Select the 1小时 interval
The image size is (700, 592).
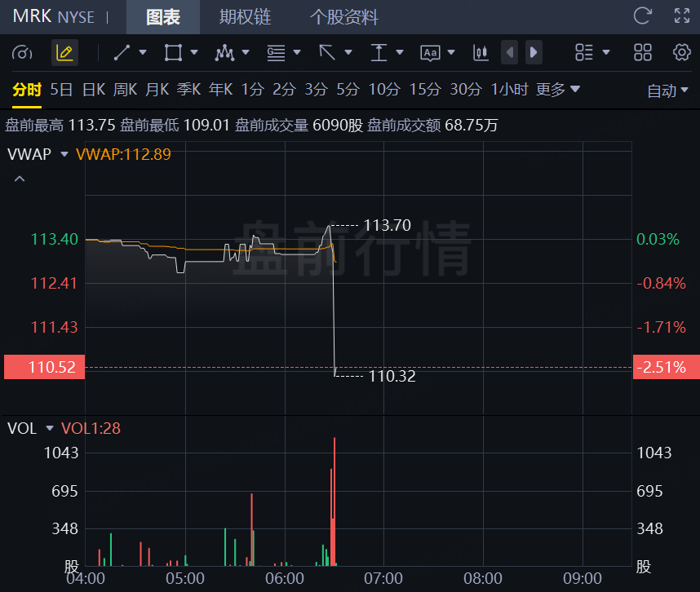click(x=509, y=90)
